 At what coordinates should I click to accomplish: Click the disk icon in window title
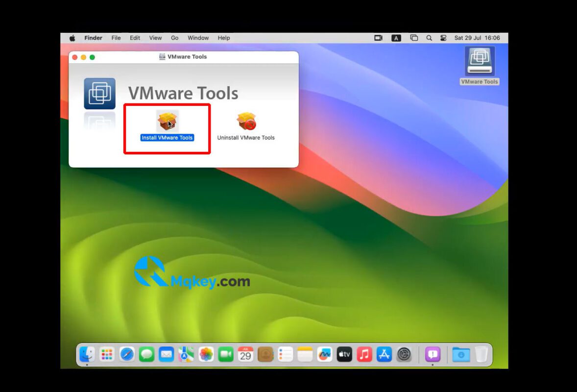click(162, 57)
